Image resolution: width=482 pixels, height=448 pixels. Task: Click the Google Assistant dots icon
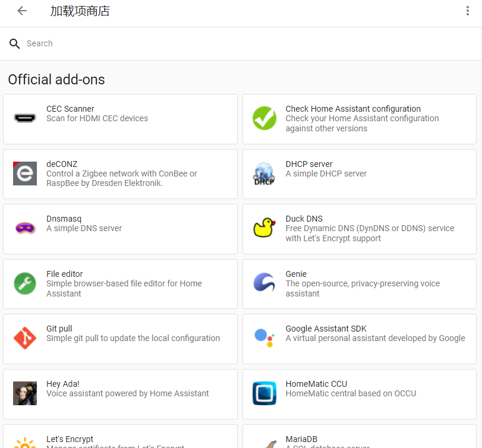pyautogui.click(x=264, y=337)
